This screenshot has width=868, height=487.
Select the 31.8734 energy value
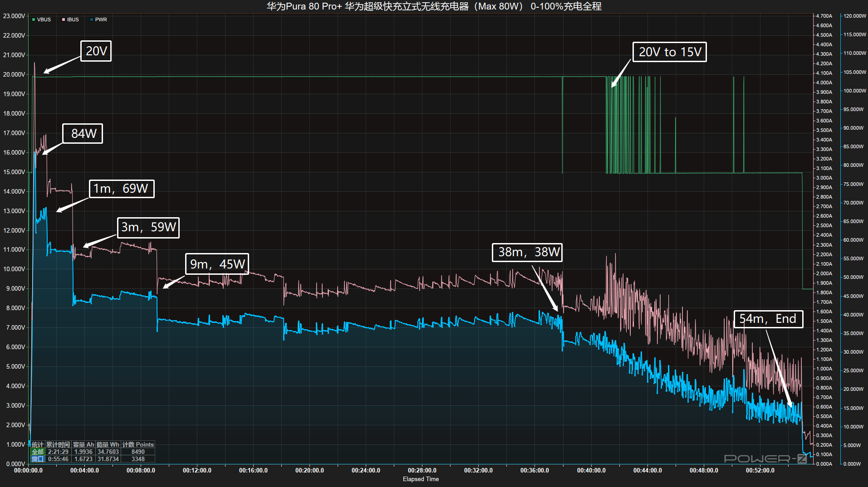coord(108,459)
